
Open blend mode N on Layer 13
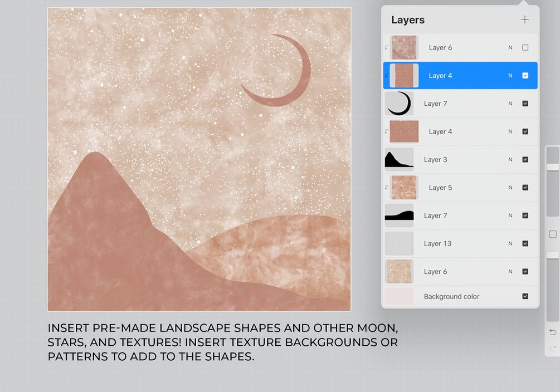510,243
